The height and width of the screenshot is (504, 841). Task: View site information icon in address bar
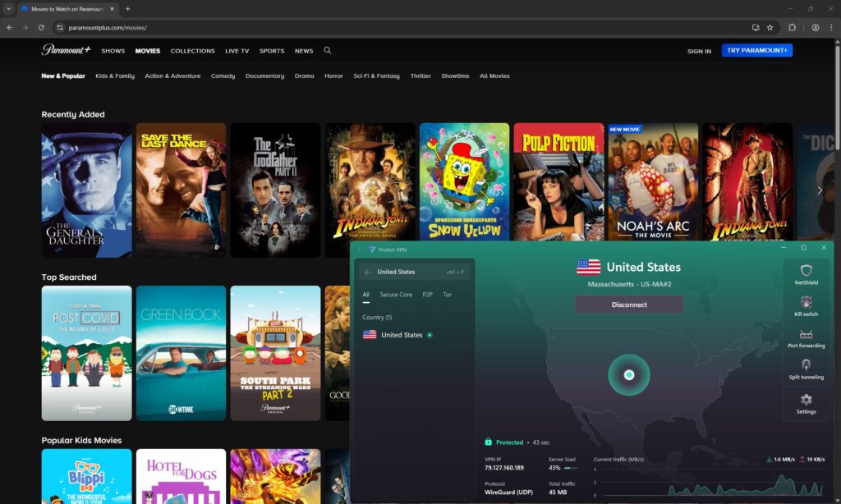60,27
